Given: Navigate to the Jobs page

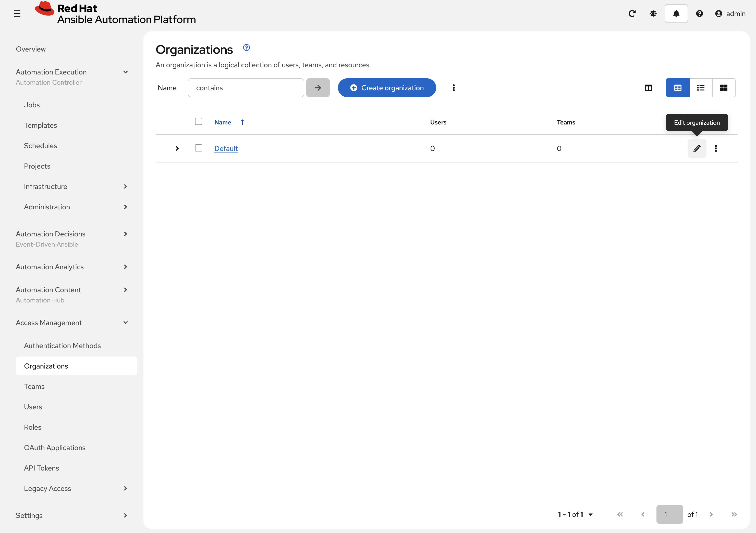Looking at the screenshot, I should 32,105.
